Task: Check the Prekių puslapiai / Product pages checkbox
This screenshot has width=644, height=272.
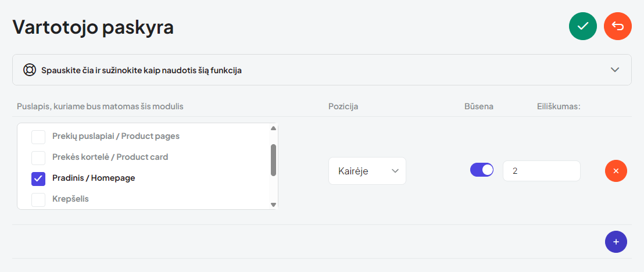Action: [38, 137]
